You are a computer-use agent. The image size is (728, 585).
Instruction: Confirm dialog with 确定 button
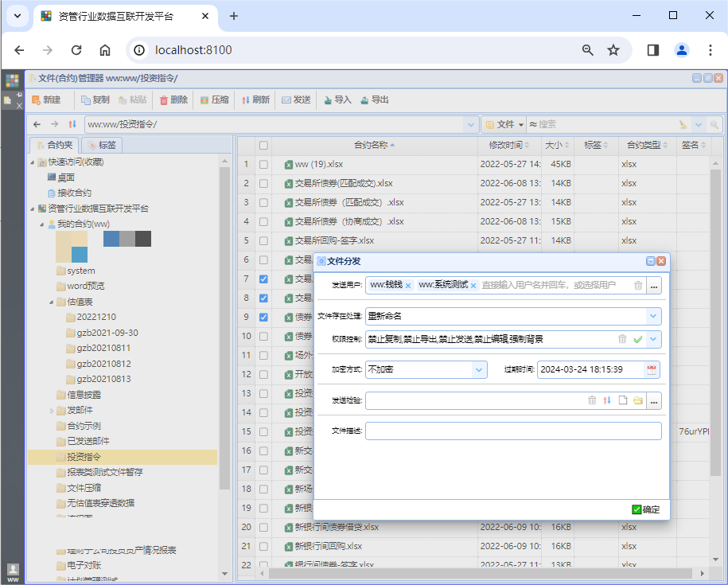(x=646, y=509)
